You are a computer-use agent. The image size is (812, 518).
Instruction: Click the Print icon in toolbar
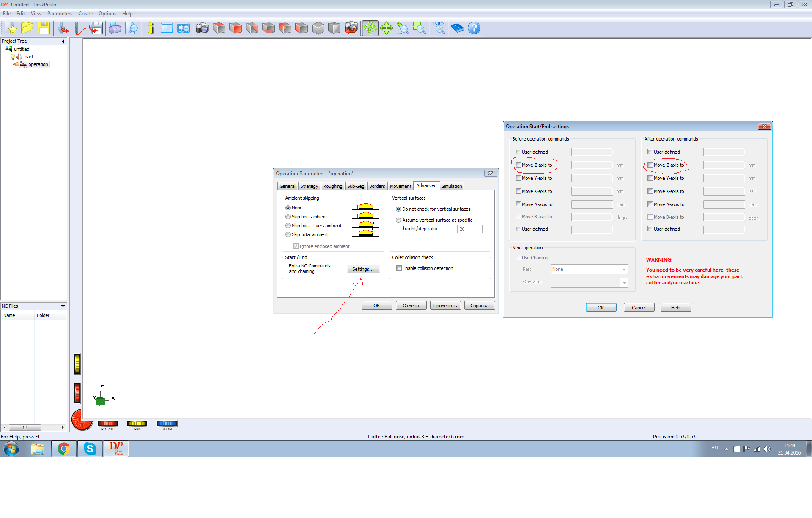[115, 28]
